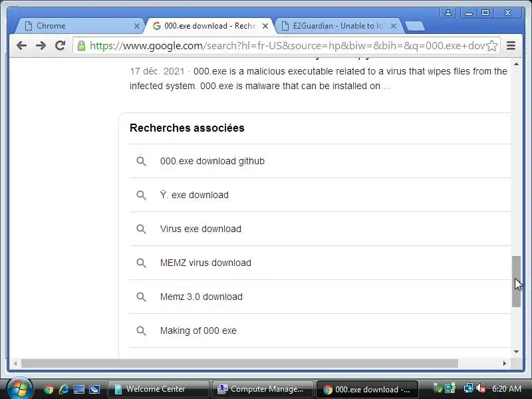Click the horizontal scrollbar right arrow
Image resolution: width=532 pixels, height=399 pixels.
505,363
